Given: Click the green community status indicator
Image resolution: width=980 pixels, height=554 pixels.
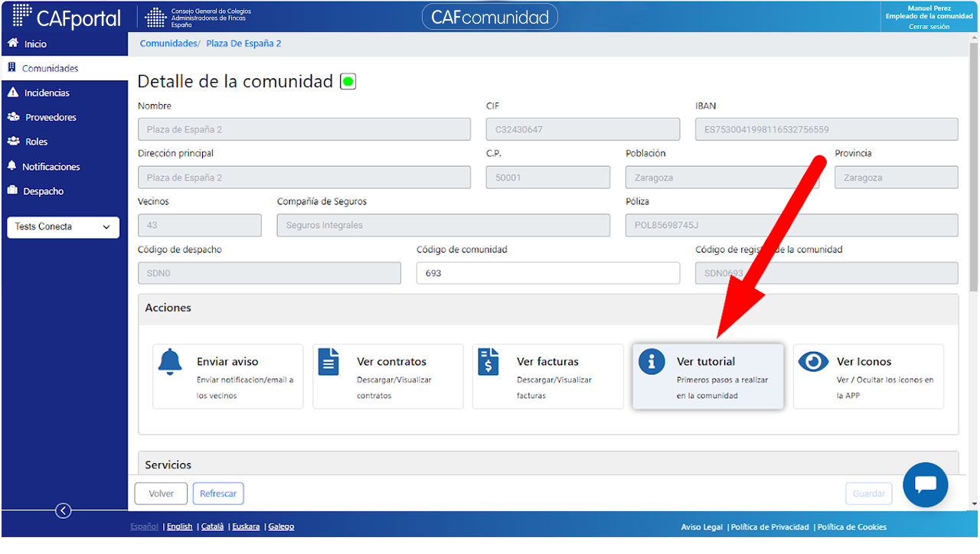Looking at the screenshot, I should click(348, 81).
